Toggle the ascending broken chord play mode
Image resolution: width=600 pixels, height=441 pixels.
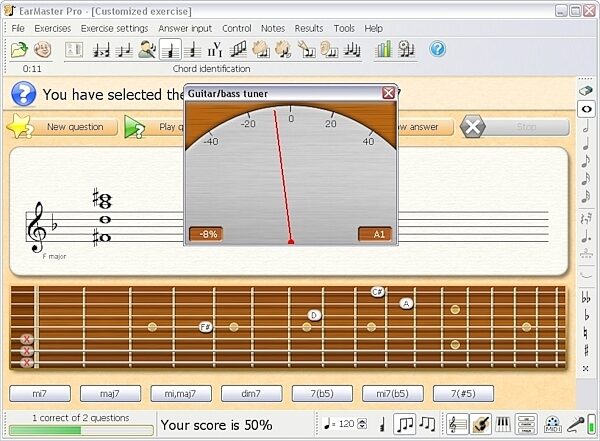click(404, 424)
